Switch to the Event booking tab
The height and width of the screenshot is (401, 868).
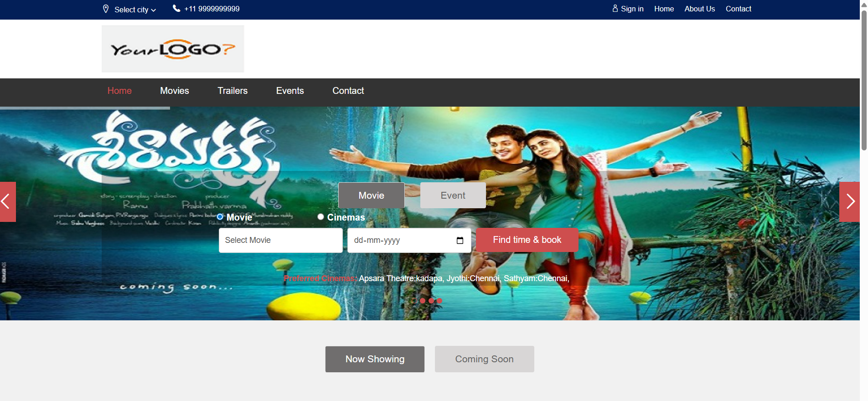(x=453, y=195)
